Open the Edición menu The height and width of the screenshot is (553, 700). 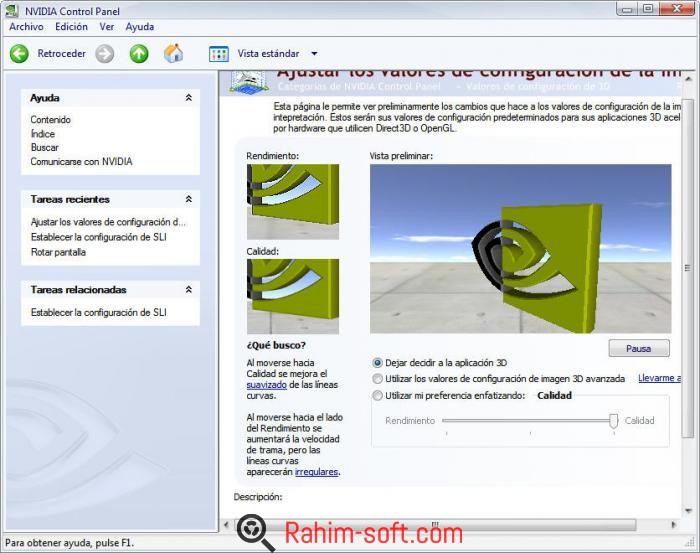[71, 27]
